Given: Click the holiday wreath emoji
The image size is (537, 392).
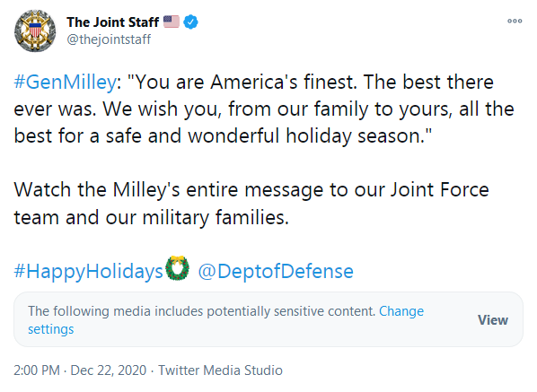Looking at the screenshot, I should (x=177, y=268).
